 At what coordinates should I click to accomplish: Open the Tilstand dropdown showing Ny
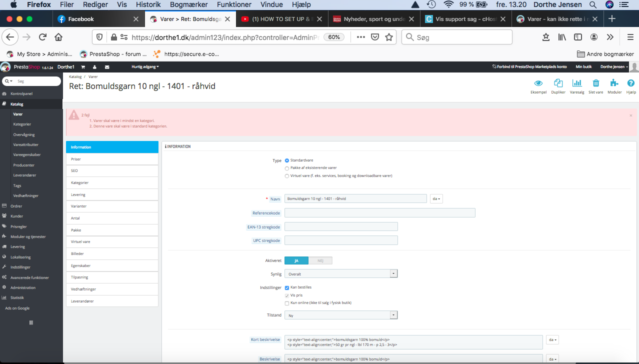click(x=341, y=315)
